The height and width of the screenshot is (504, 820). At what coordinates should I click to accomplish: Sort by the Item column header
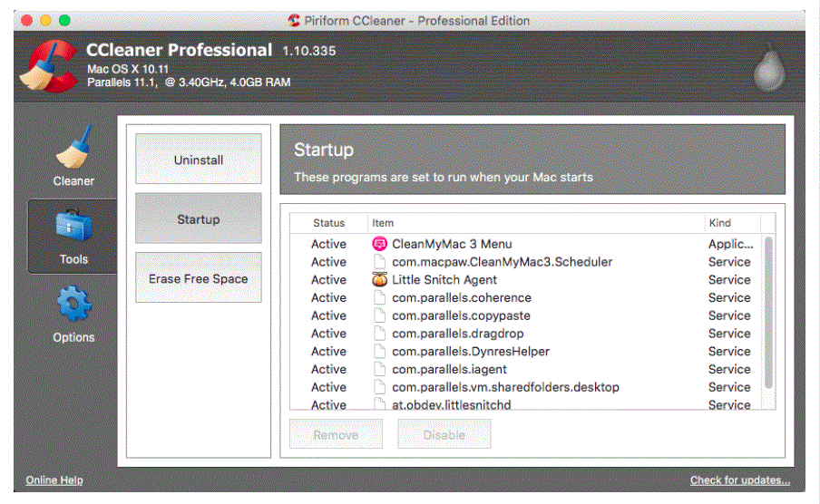coord(536,223)
